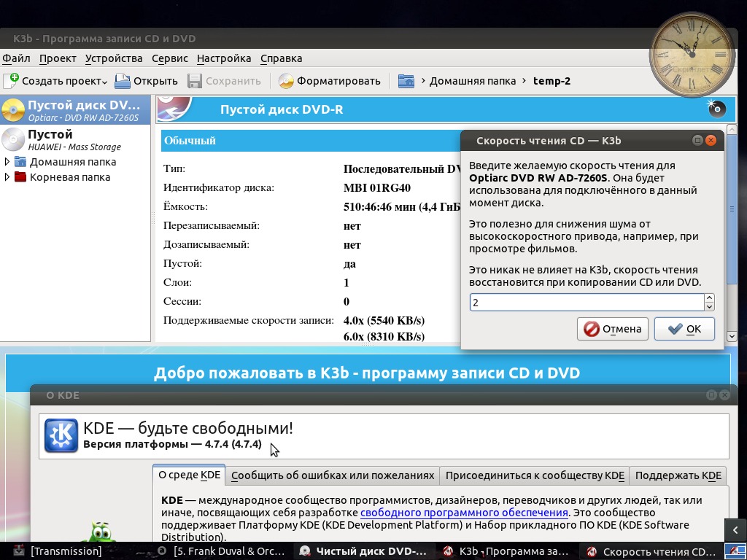The width and height of the screenshot is (747, 560).
Task: Cancel the dialog with the Отмена button
Action: pos(613,329)
